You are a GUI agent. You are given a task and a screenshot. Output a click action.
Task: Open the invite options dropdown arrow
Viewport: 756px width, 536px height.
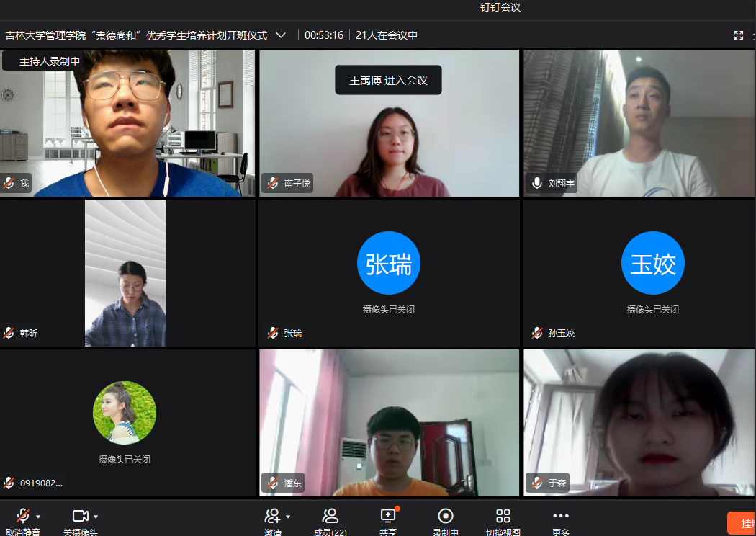coord(288,517)
